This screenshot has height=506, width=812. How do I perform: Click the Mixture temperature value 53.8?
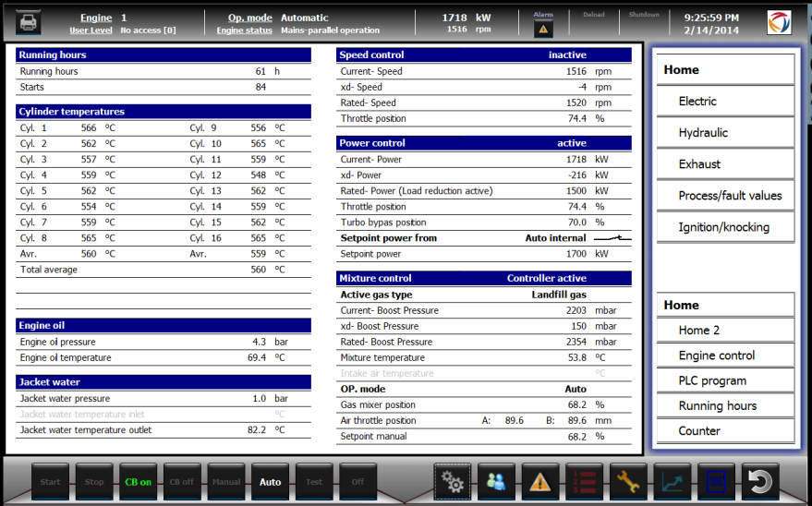(576, 357)
